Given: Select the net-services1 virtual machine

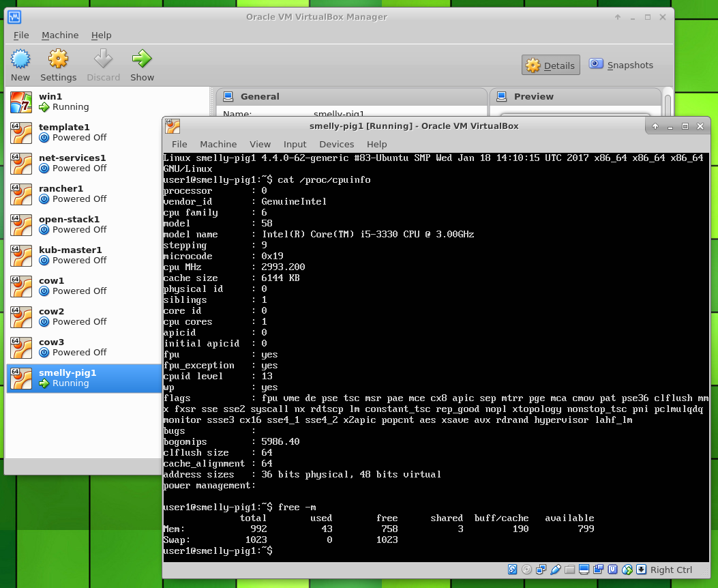Looking at the screenshot, I should pos(85,164).
